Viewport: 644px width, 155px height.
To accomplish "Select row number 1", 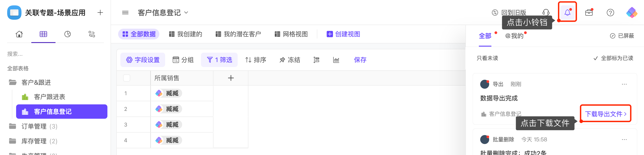I will [x=126, y=93].
